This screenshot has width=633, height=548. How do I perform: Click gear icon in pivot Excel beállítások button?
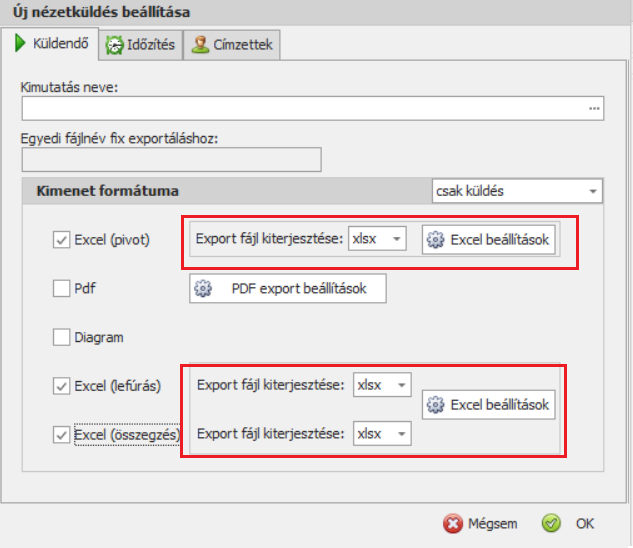coord(435,240)
